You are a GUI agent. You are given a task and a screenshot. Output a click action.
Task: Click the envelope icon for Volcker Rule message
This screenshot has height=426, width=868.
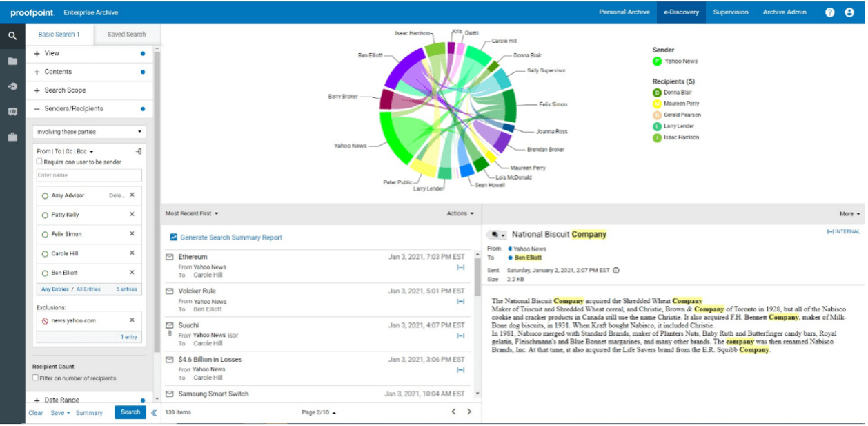[170, 291]
